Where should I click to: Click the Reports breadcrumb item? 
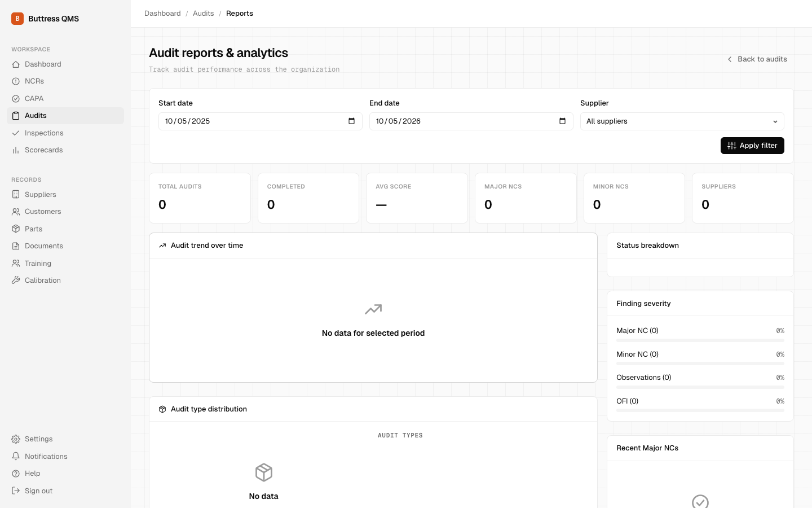point(240,14)
